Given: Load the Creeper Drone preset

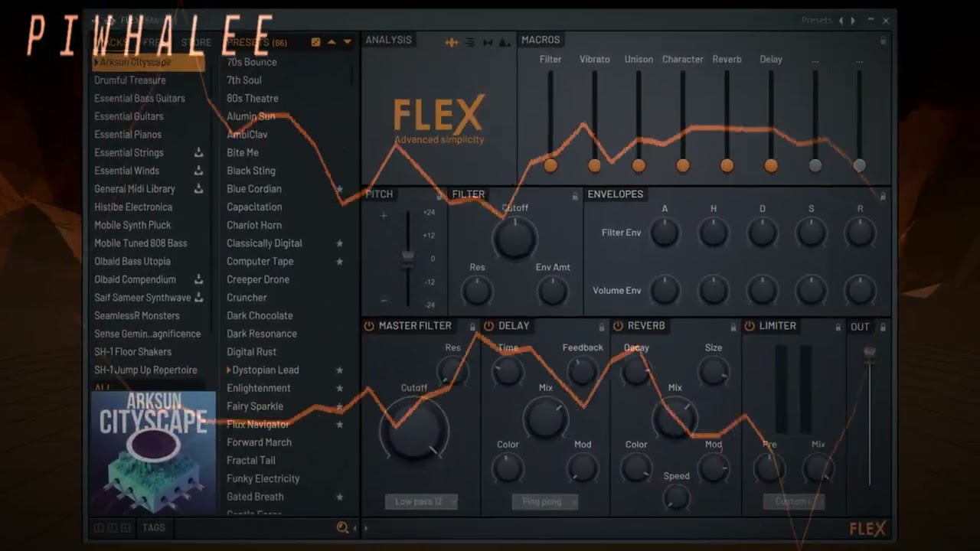Looking at the screenshot, I should point(258,279).
